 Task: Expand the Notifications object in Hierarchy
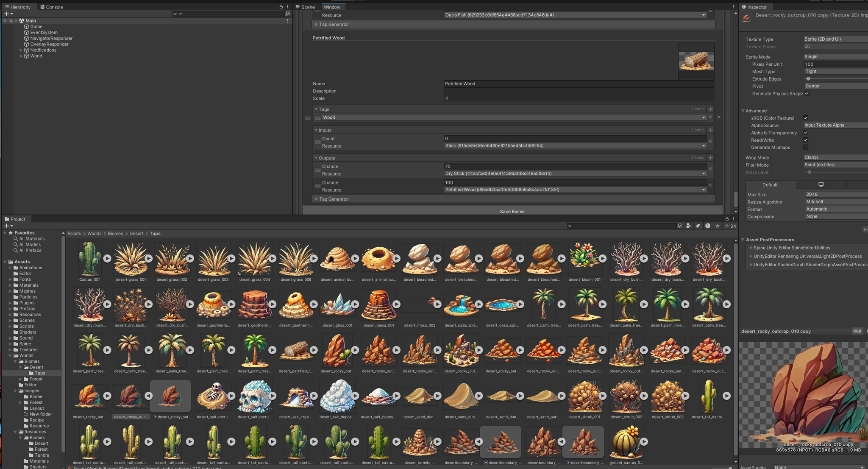21,50
